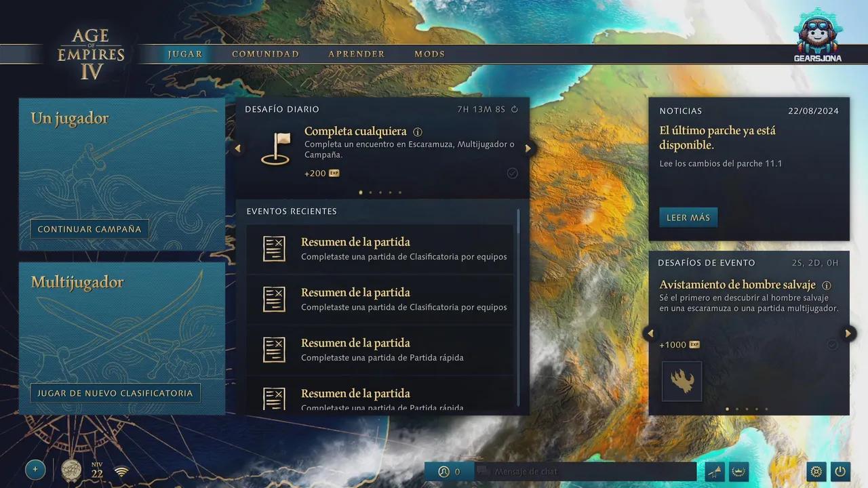This screenshot has width=868, height=488.
Task: Select first event challenge page dot
Action: [727, 409]
